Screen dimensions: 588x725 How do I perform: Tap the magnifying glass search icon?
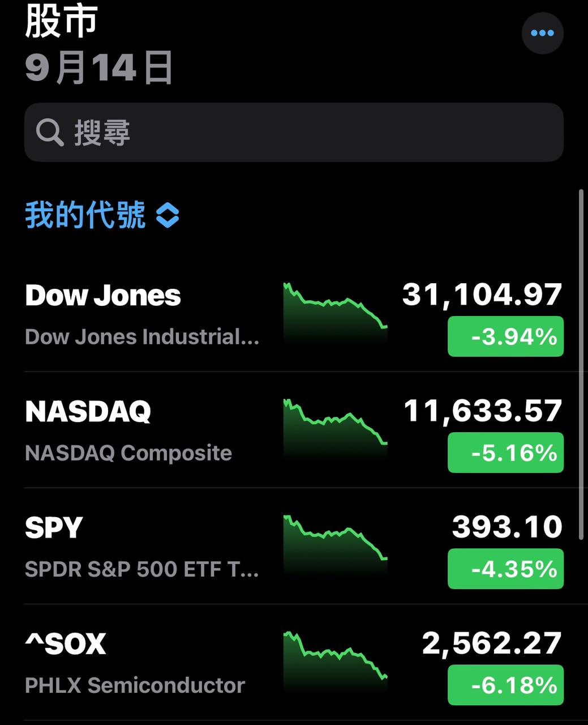click(x=50, y=133)
